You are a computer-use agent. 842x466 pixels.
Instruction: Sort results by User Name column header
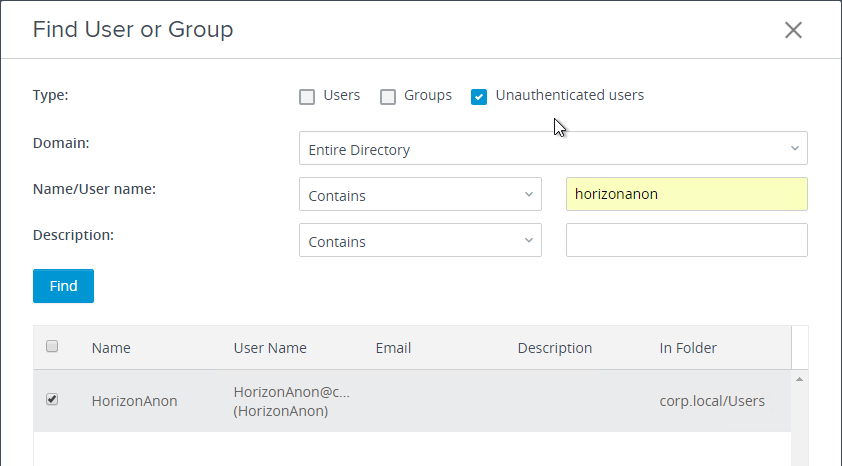point(270,348)
